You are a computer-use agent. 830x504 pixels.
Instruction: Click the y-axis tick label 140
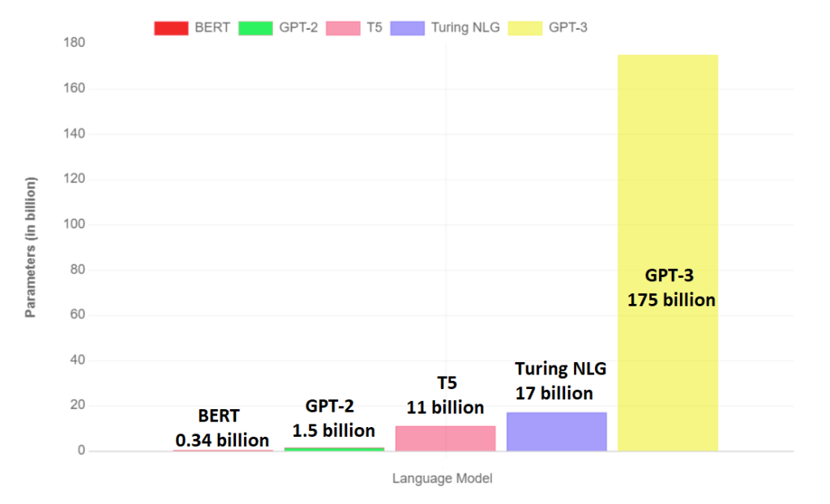(x=74, y=134)
